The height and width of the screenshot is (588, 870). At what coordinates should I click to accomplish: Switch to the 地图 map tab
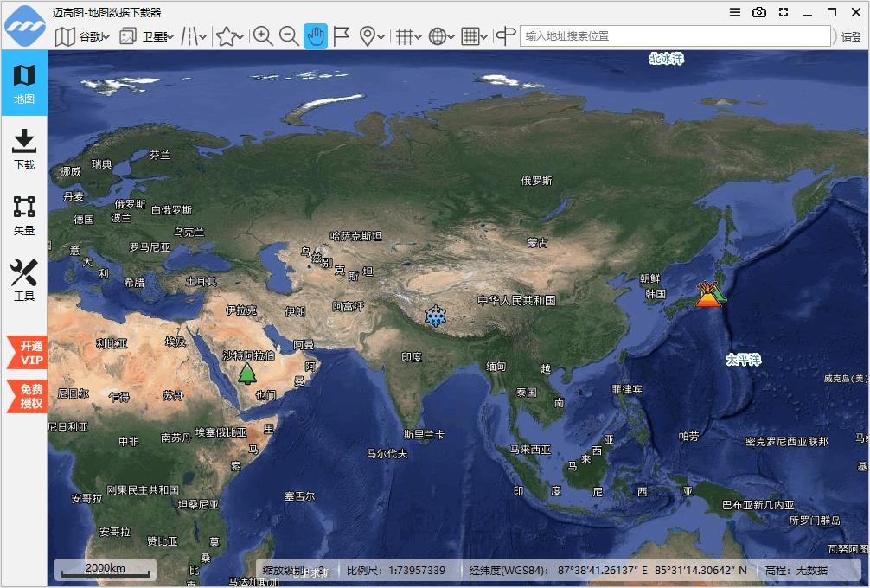point(24,83)
